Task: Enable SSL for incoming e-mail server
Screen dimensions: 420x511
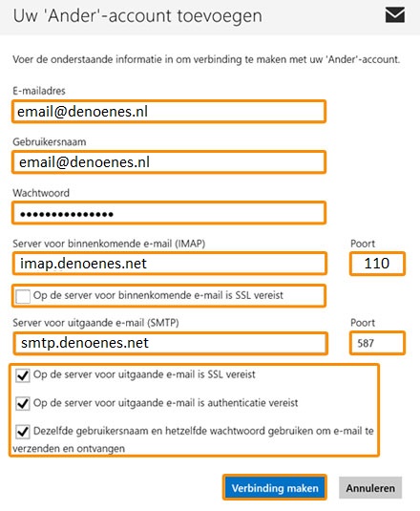Action: (23, 296)
